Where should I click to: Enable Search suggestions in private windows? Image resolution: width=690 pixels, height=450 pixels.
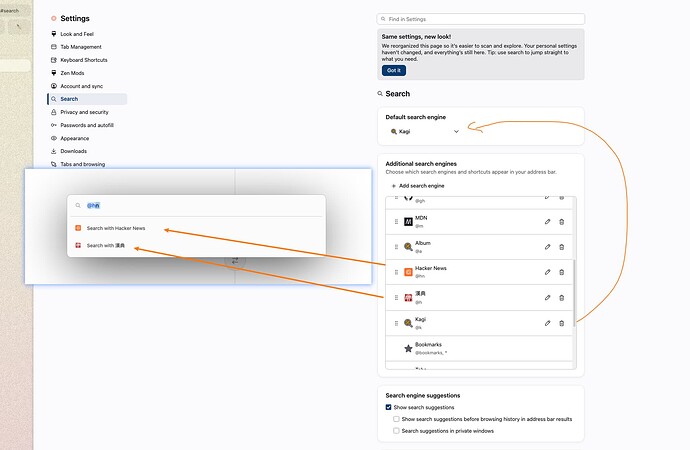[x=396, y=431]
